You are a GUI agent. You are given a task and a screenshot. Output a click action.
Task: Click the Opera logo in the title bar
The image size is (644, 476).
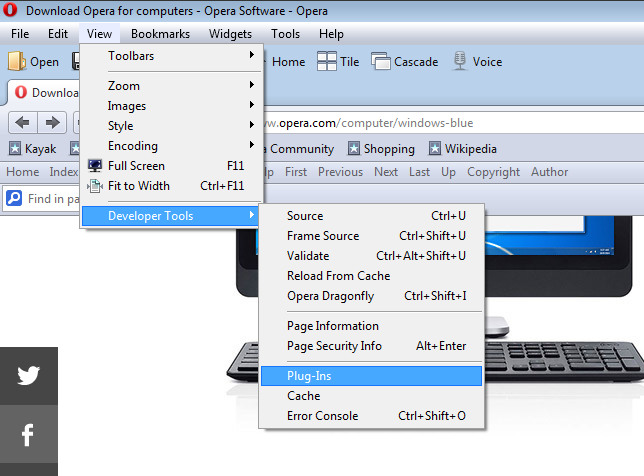[x=10, y=10]
